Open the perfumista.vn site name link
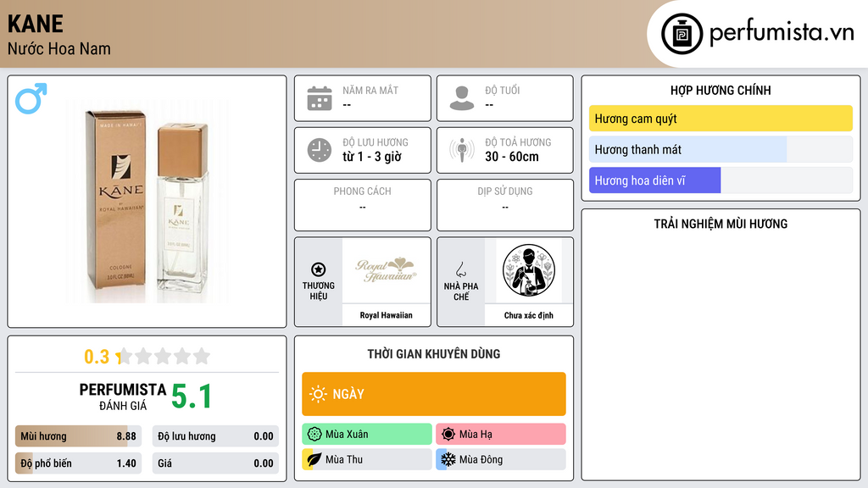 (782, 32)
